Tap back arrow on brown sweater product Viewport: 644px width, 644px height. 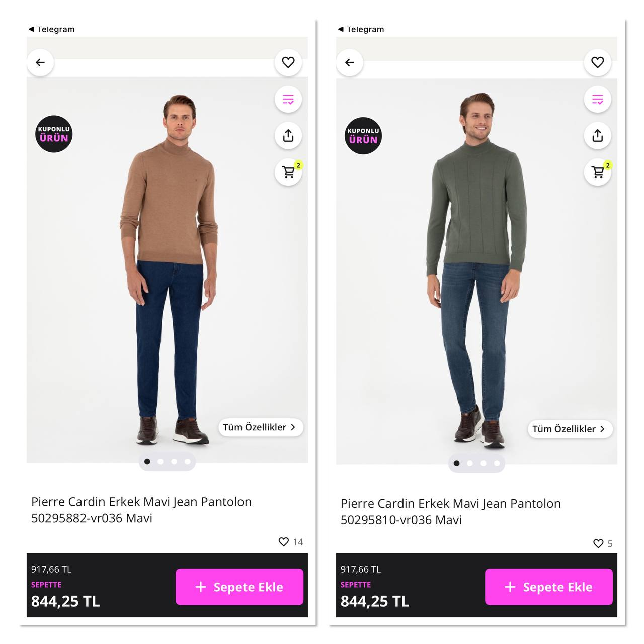[40, 62]
